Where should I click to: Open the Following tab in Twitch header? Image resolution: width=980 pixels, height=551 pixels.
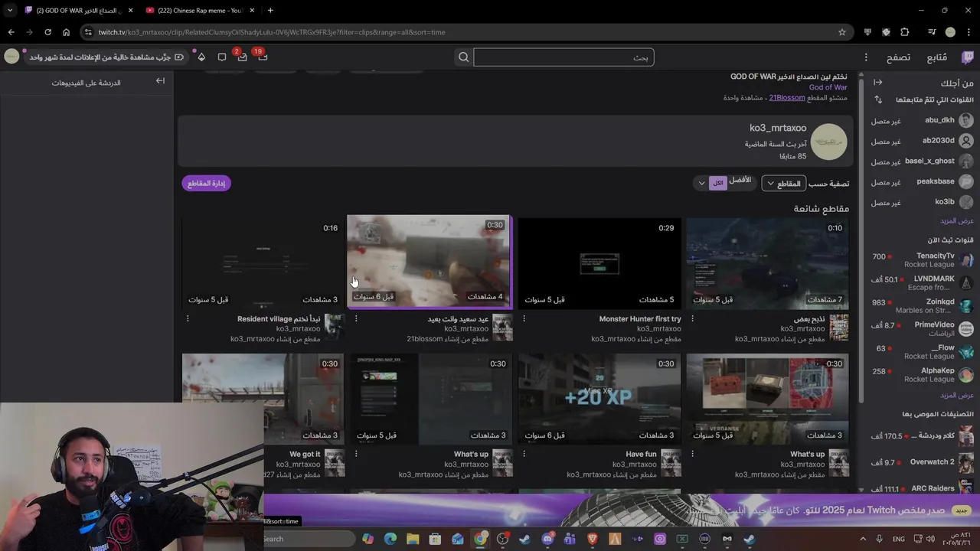(937, 57)
